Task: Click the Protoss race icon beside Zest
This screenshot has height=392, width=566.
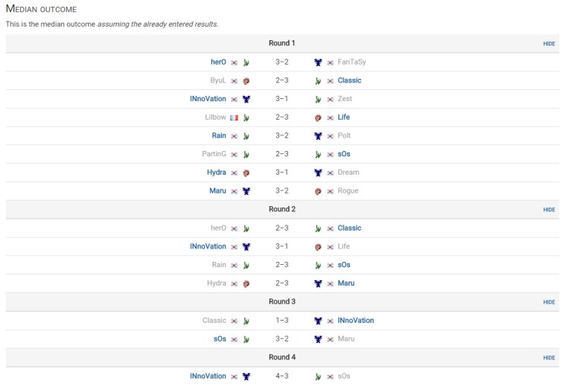Action: click(318, 99)
